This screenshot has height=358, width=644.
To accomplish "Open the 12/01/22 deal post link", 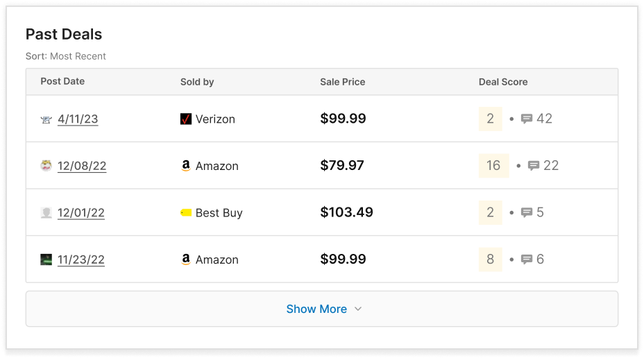I will point(81,213).
